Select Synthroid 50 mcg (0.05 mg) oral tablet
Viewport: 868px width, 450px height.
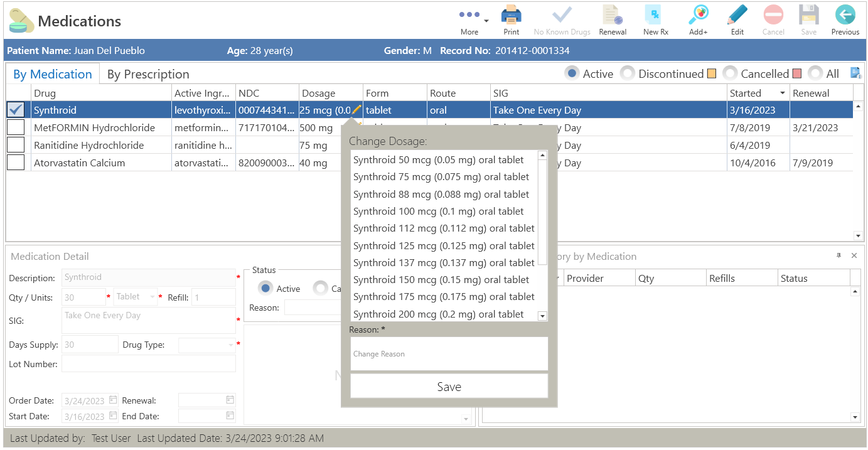(439, 160)
